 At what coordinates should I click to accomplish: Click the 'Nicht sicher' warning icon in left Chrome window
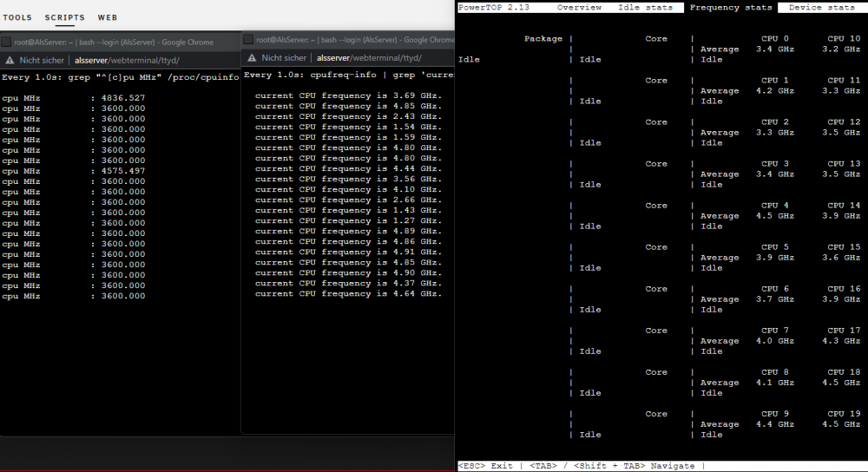10,61
